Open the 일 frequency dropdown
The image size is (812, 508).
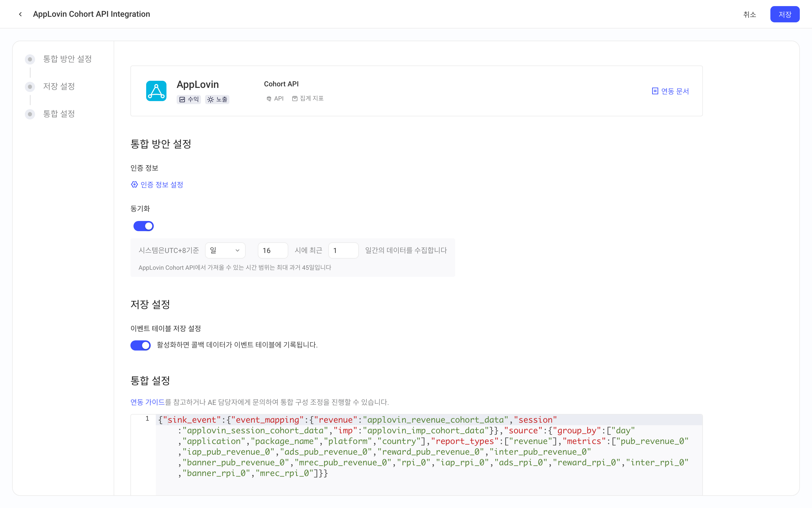click(x=225, y=250)
